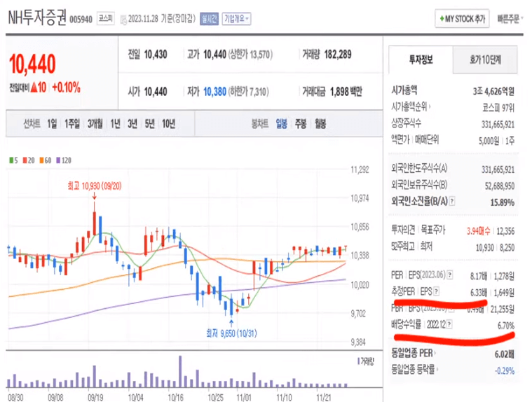
Task: Click the 11/01 date on the chart axis
Action: tap(244, 397)
